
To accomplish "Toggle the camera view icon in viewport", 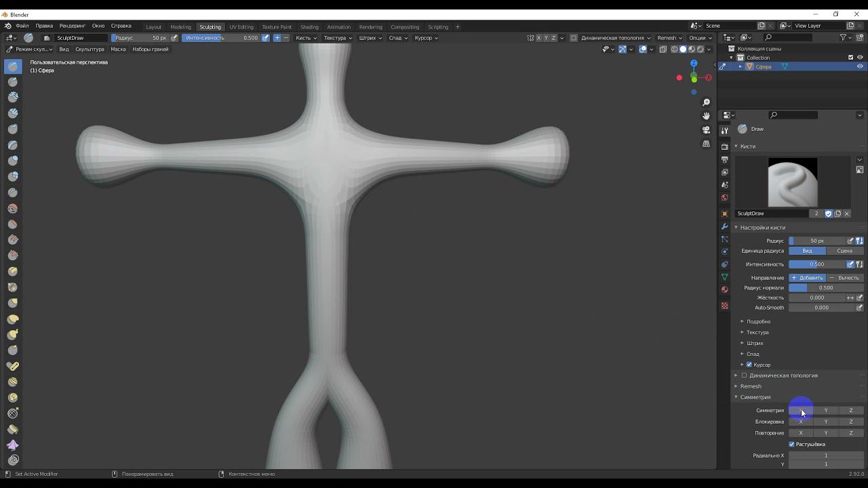I will [706, 130].
